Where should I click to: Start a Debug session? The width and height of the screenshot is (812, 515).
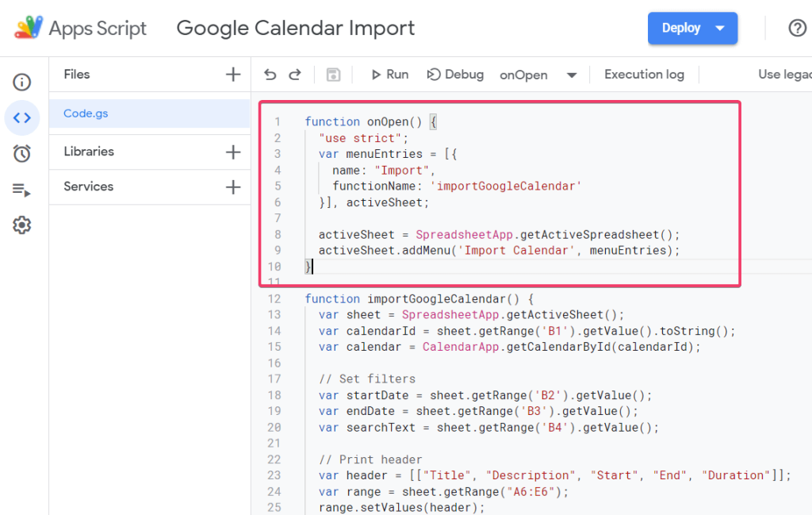pyautogui.click(x=455, y=74)
